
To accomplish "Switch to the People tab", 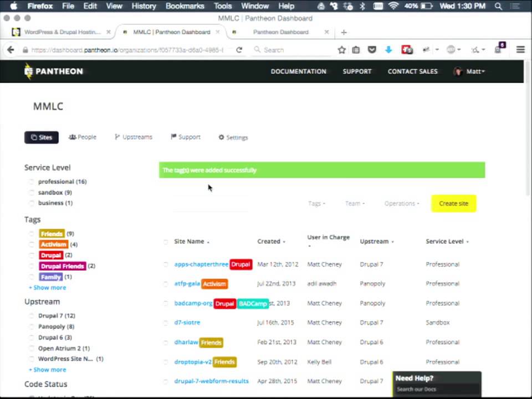I will [x=83, y=137].
